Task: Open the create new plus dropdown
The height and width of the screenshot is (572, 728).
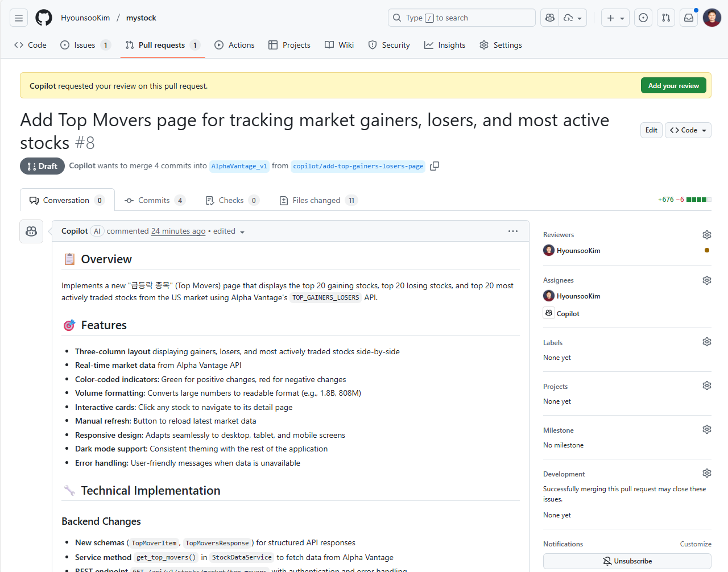Action: point(615,18)
